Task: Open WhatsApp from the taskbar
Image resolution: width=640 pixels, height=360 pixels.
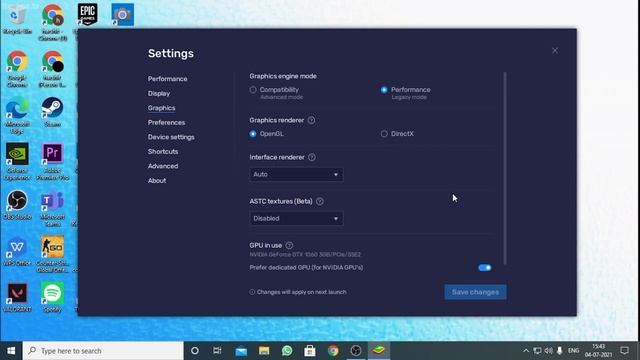Action: 287,351
